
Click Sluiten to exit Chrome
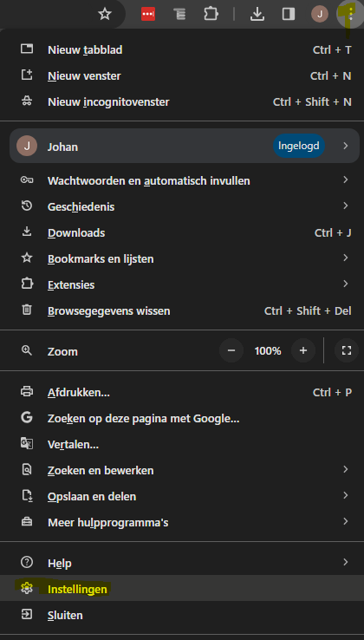point(182,615)
